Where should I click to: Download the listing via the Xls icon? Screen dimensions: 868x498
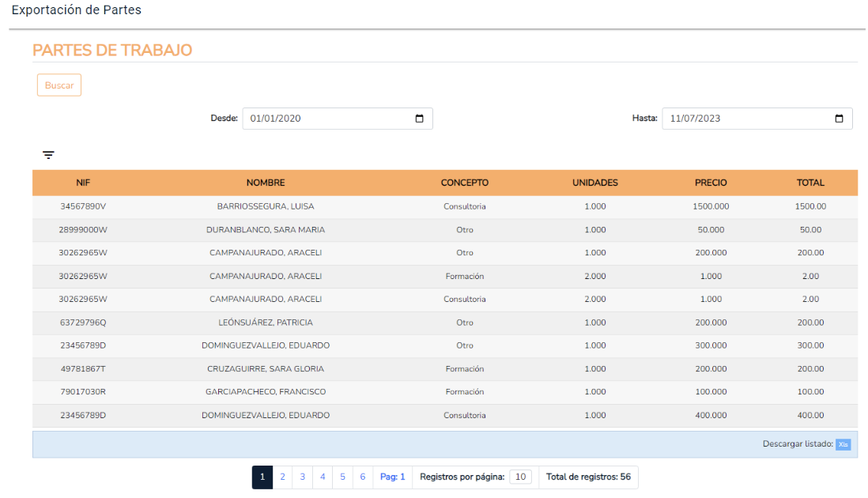tap(843, 444)
